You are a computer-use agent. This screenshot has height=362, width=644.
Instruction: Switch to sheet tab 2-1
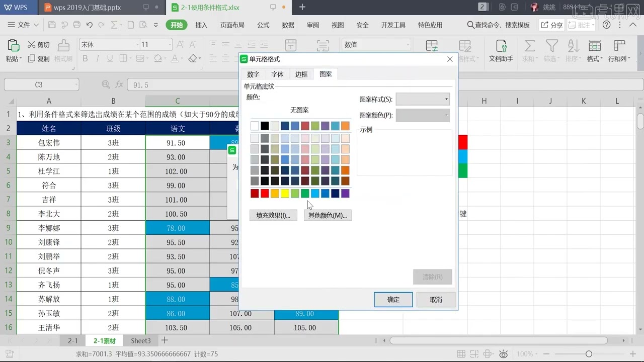click(x=73, y=340)
